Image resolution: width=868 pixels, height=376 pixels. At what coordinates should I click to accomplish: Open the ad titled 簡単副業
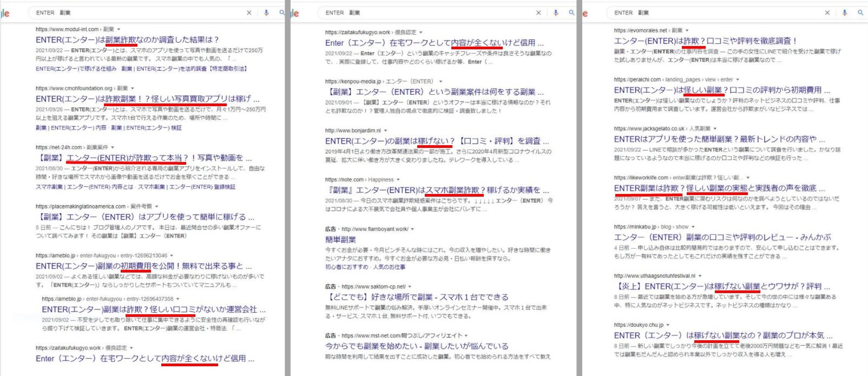click(340, 239)
